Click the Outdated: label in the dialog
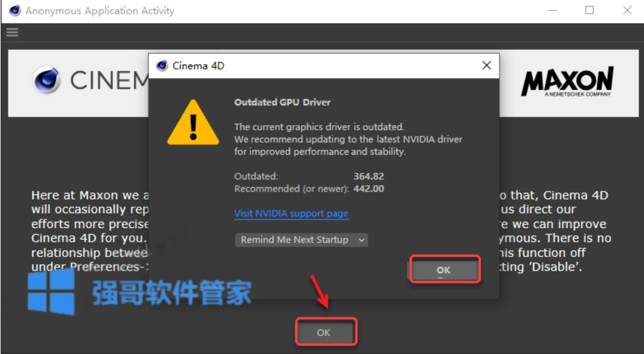Screen dimensions: 644x354 [256, 176]
